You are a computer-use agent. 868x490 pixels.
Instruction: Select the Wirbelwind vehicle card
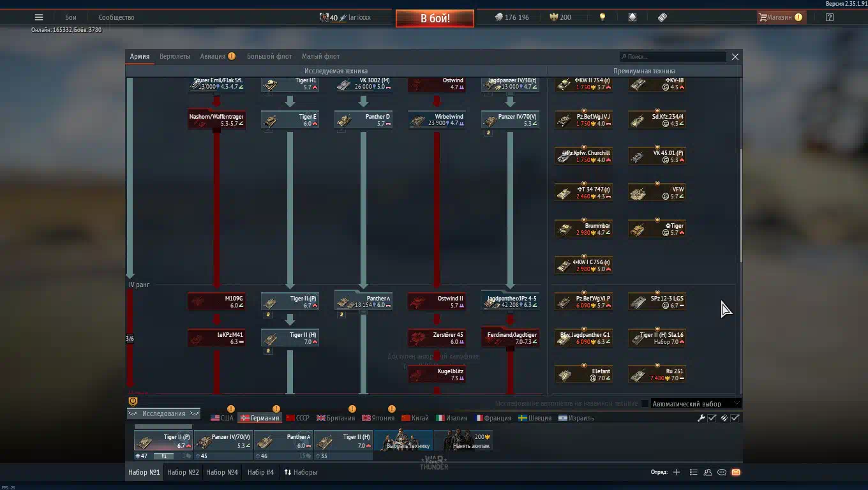[437, 120]
